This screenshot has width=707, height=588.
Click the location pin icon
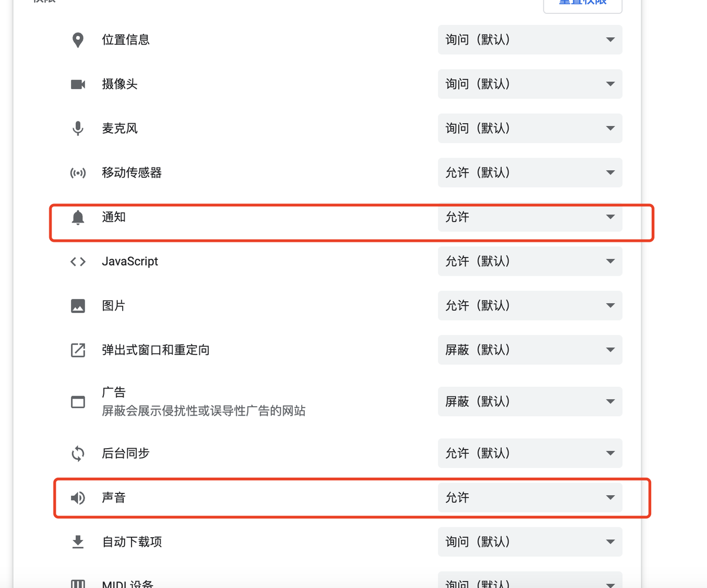[x=78, y=40]
